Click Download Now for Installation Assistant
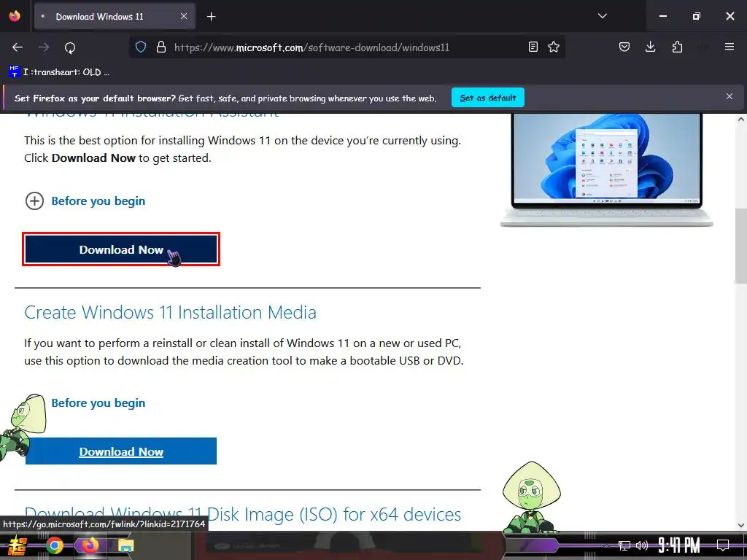This screenshot has height=560, width=747. (x=121, y=249)
